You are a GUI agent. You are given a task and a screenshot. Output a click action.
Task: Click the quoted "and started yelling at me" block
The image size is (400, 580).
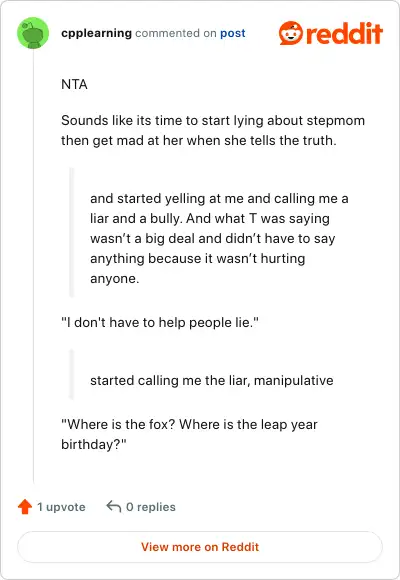[219, 238]
